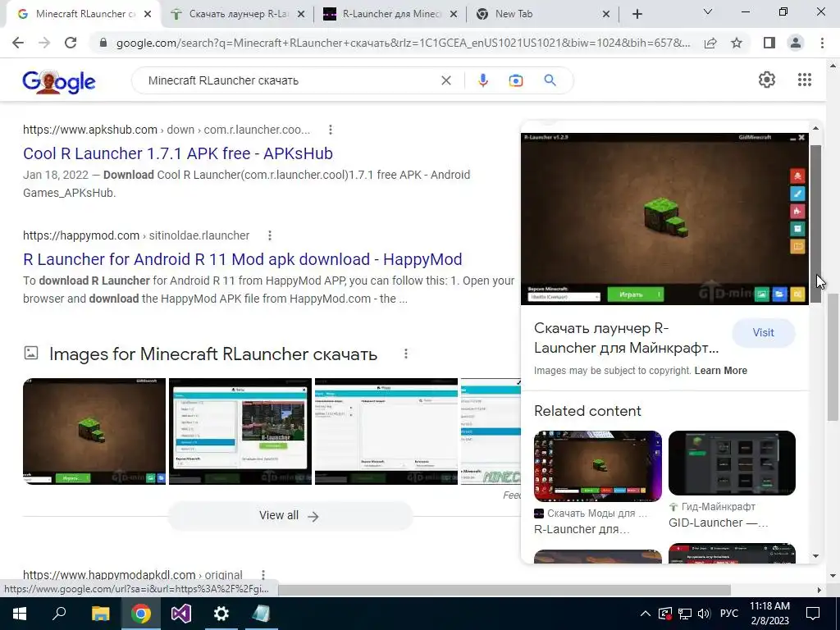The image size is (840, 630).
Task: Open large R-Launcher preview image
Action: pos(664,218)
